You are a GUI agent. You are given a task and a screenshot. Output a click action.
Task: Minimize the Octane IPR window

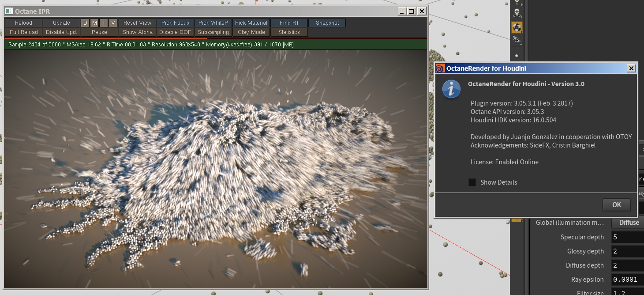click(x=401, y=11)
